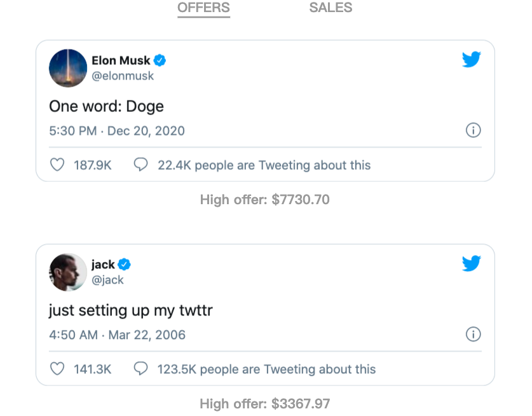Open Elon Musk's profile picture

[68, 68]
